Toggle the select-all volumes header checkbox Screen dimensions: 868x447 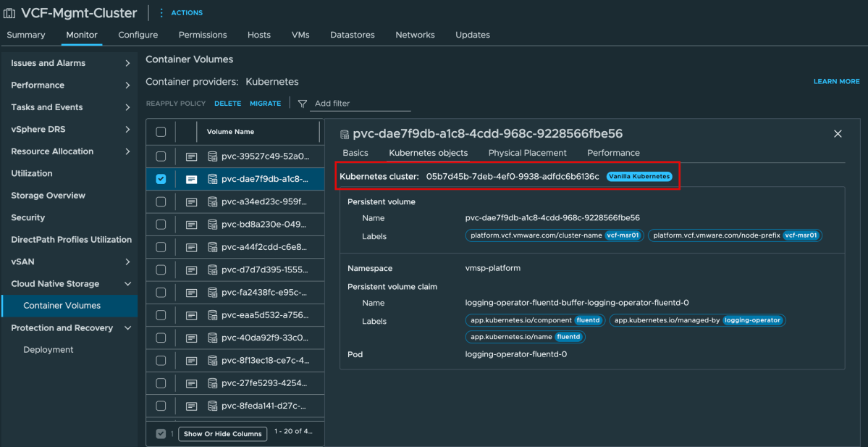pos(161,132)
